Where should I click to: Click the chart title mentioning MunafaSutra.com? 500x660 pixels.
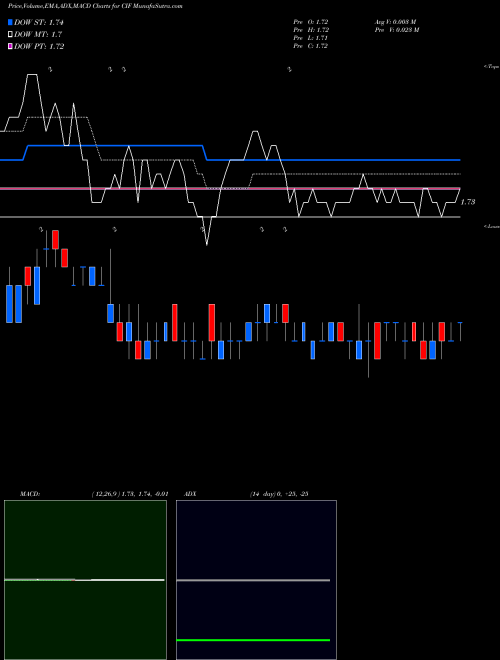click(95, 6)
